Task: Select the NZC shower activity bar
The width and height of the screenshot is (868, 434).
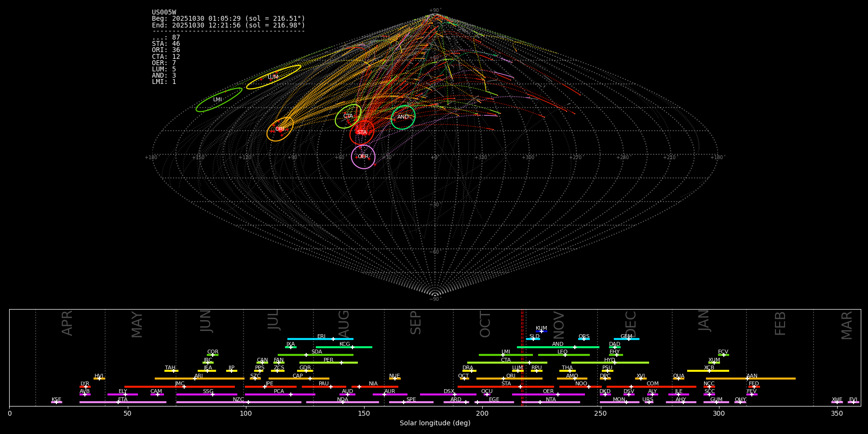Action: (239, 402)
